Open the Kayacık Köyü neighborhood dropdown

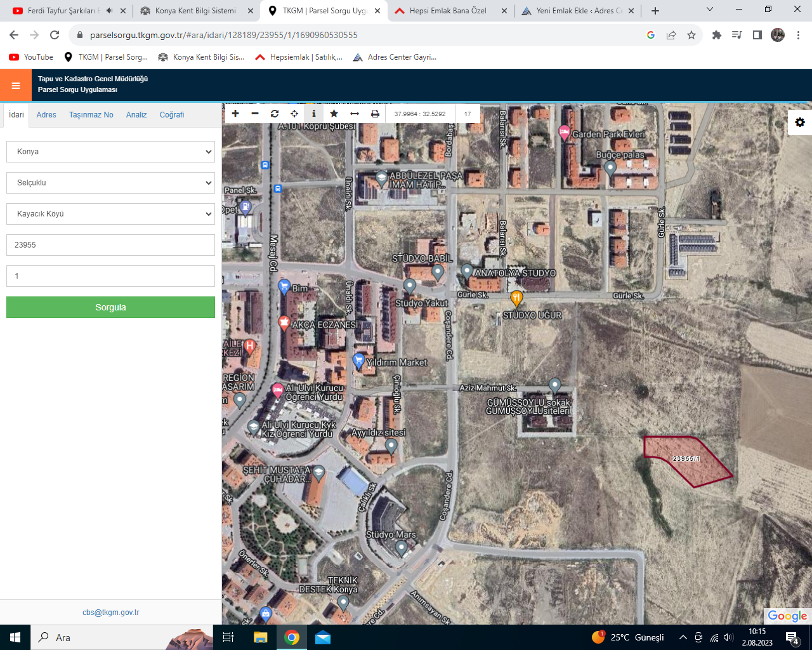pyautogui.click(x=110, y=214)
